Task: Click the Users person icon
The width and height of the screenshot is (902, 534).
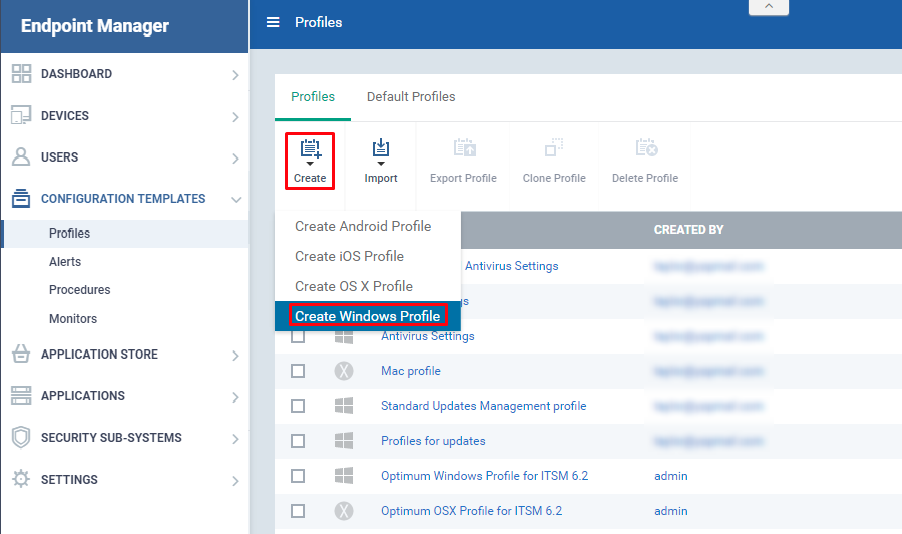Action: pyautogui.click(x=21, y=157)
